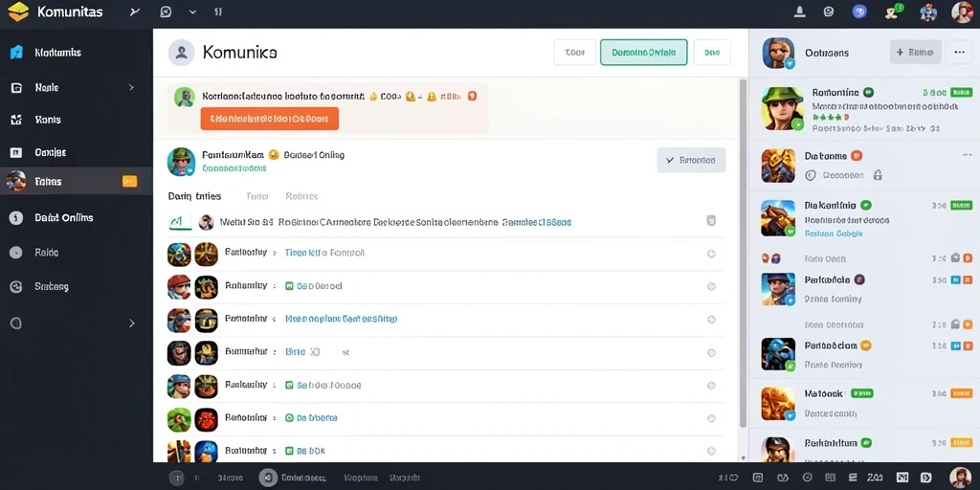Click the home icon in left sidebar
This screenshot has height=490, width=980.
coord(16,53)
